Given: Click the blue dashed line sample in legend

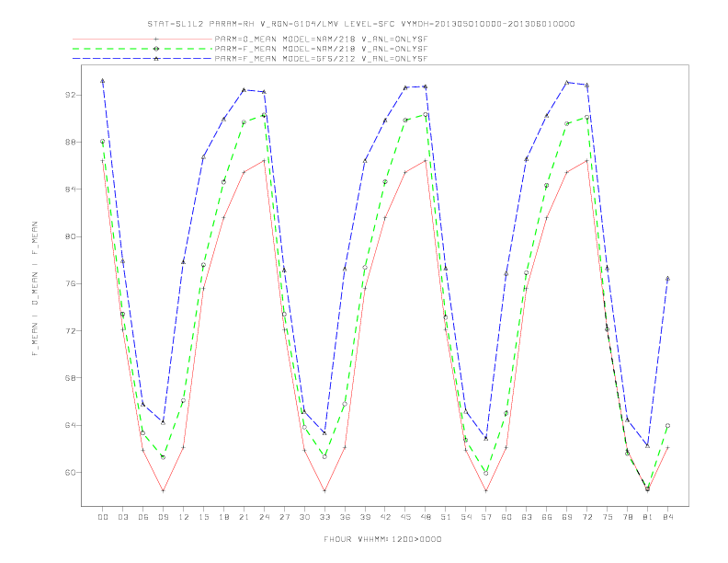Looking at the screenshot, I should click(142, 59).
